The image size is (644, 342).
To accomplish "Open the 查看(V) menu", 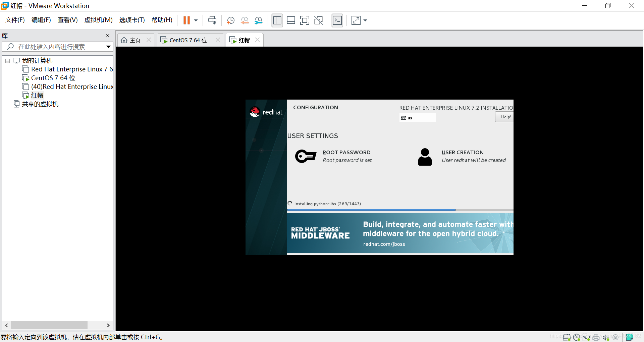I will (67, 20).
